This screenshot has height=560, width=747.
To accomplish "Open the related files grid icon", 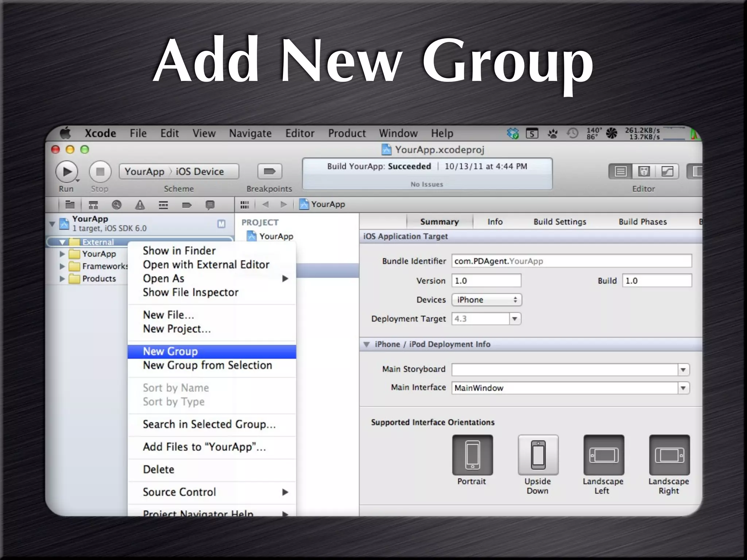I will pos(245,205).
